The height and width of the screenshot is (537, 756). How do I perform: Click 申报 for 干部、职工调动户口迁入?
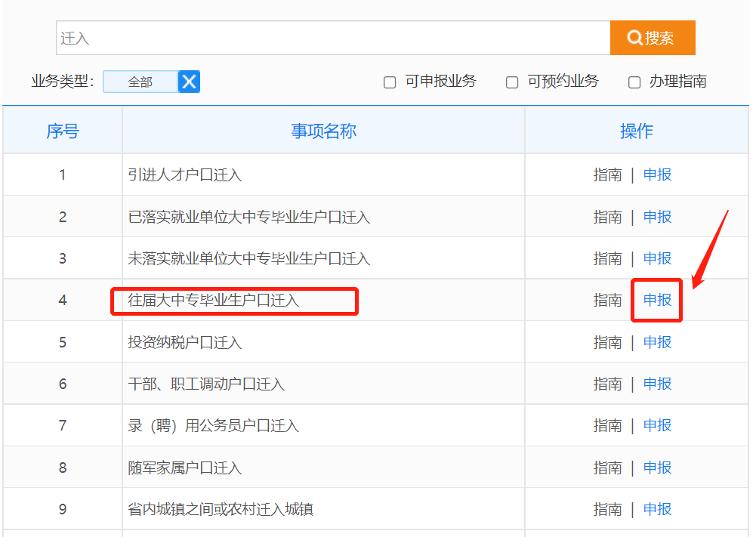coord(657,384)
